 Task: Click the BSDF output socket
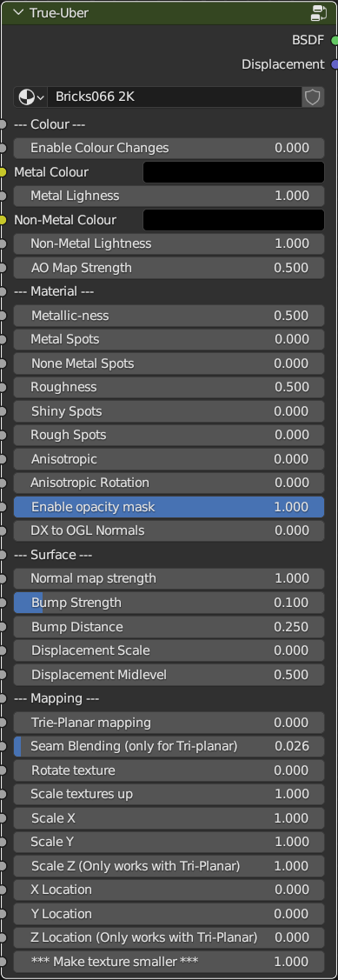(x=335, y=41)
